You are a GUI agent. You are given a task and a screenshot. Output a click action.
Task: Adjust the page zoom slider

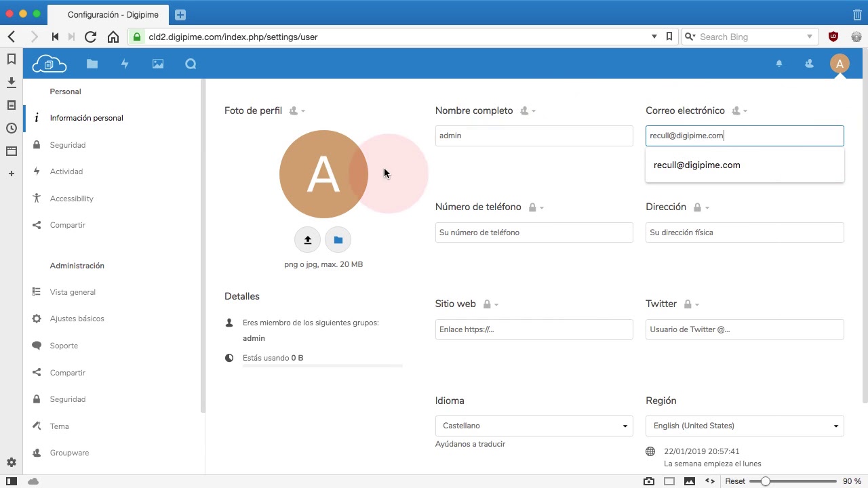(x=793, y=481)
